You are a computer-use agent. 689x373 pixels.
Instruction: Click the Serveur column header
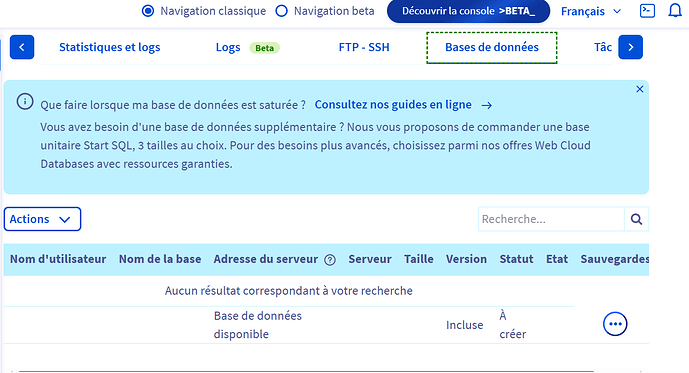370,259
